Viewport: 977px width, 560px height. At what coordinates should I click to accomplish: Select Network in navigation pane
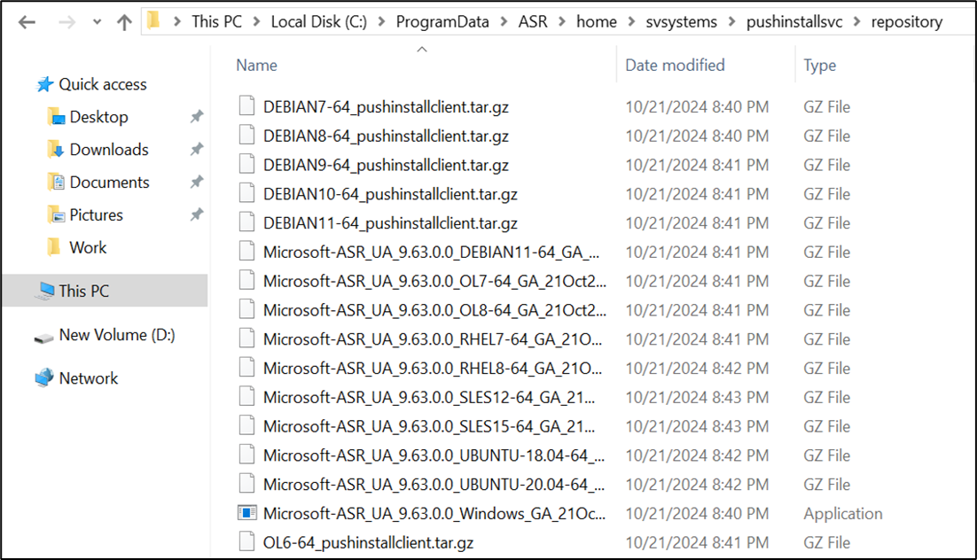point(89,378)
